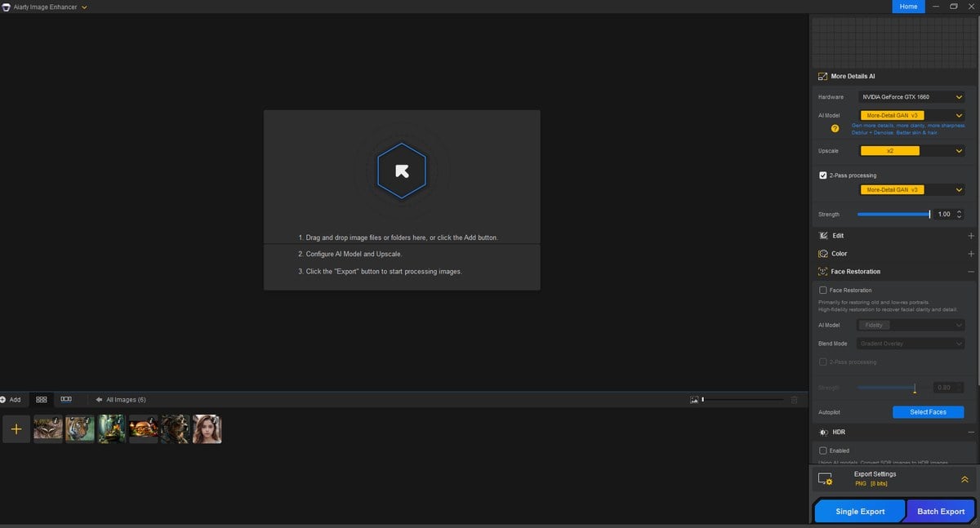Viewport: 980px width, 528px height.
Task: Switch to grid thumbnail view icon
Action: [41, 400]
